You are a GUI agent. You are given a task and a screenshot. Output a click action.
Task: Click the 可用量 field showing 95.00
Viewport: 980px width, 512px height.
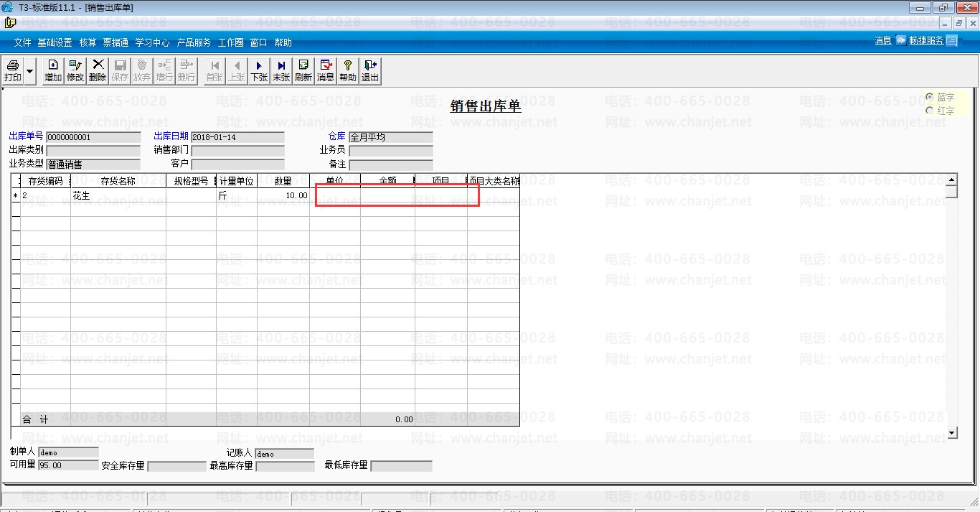(x=68, y=465)
